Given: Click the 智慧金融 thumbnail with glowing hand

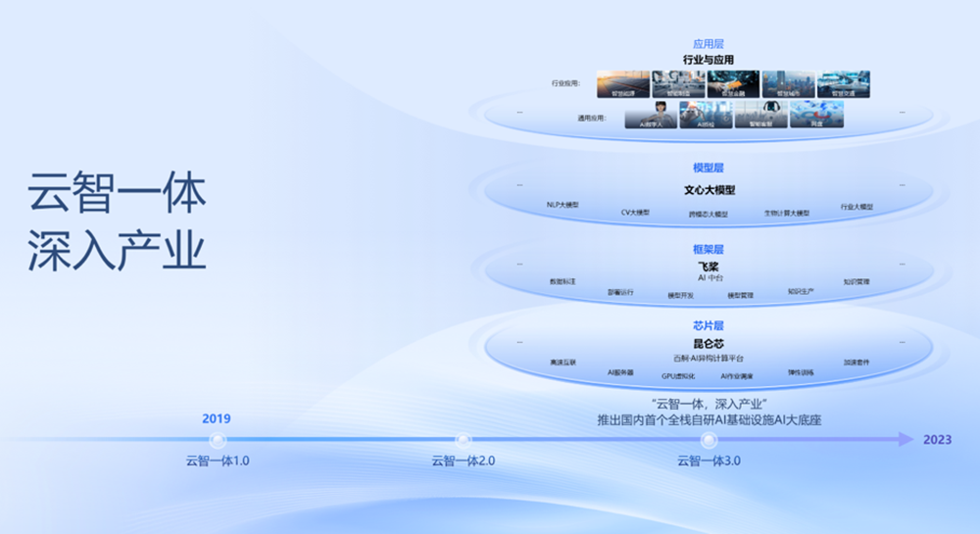Looking at the screenshot, I should point(733,84).
